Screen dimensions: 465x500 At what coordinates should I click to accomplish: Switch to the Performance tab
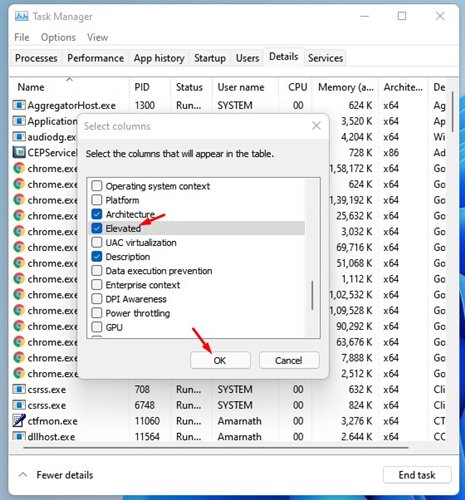[95, 58]
